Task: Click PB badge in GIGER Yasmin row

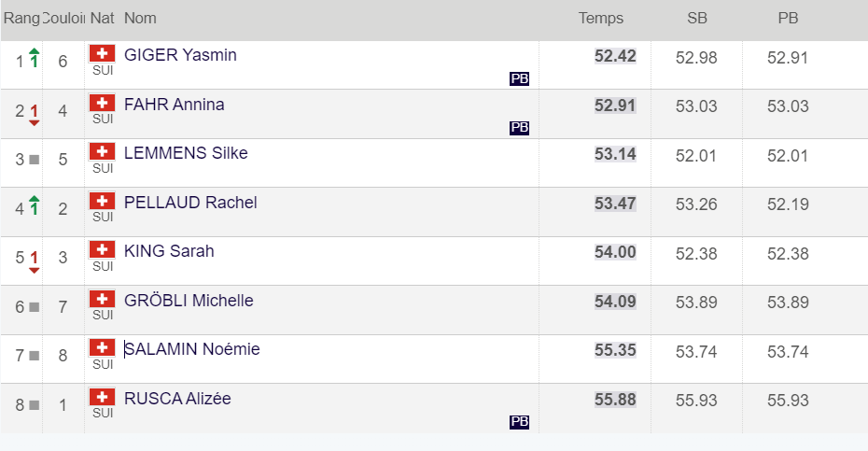Action: (x=519, y=79)
